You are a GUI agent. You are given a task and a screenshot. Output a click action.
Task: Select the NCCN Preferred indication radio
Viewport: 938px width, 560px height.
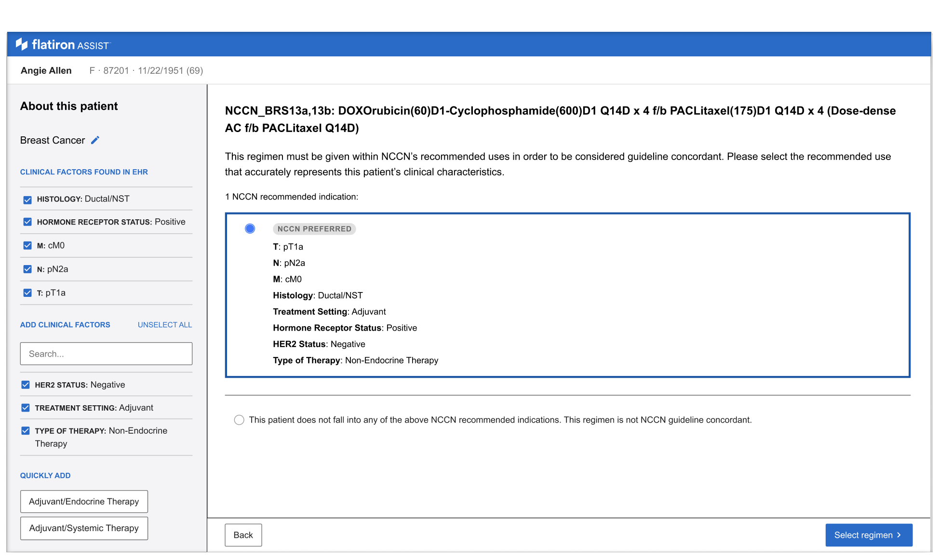(250, 228)
